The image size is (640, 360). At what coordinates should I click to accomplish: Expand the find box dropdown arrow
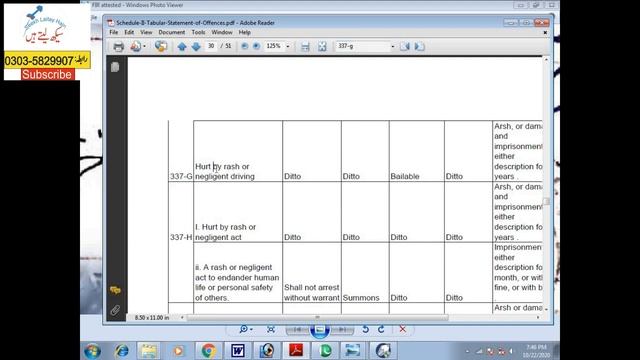393,47
